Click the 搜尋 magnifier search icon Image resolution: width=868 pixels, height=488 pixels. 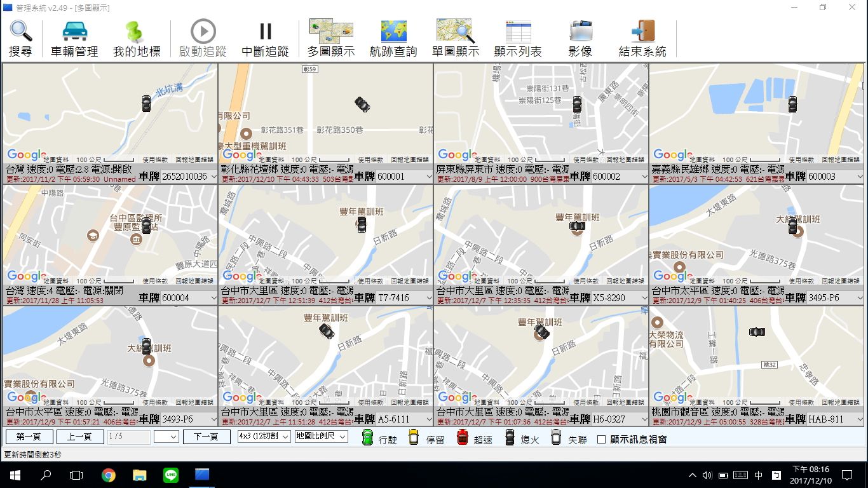(20, 32)
